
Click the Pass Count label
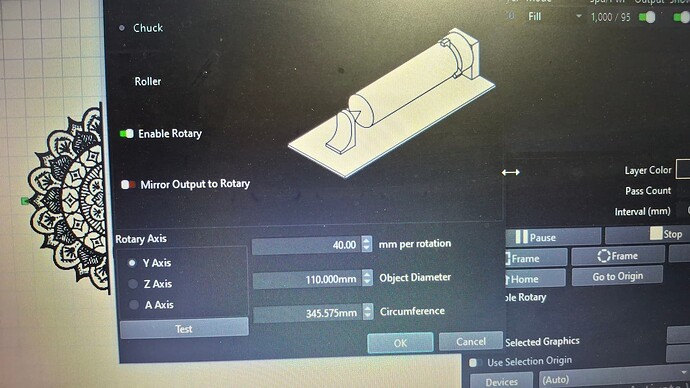(648, 191)
